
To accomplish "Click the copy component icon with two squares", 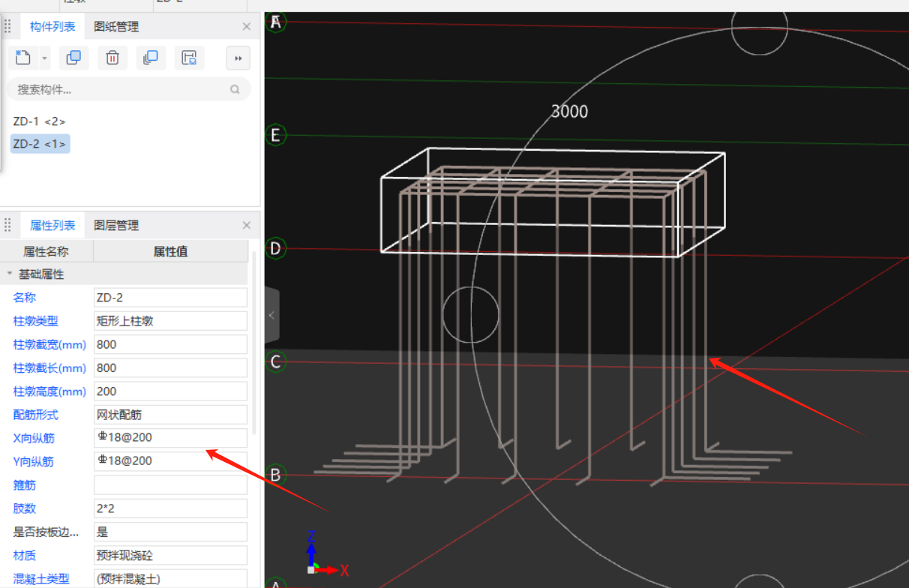I will (x=73, y=58).
